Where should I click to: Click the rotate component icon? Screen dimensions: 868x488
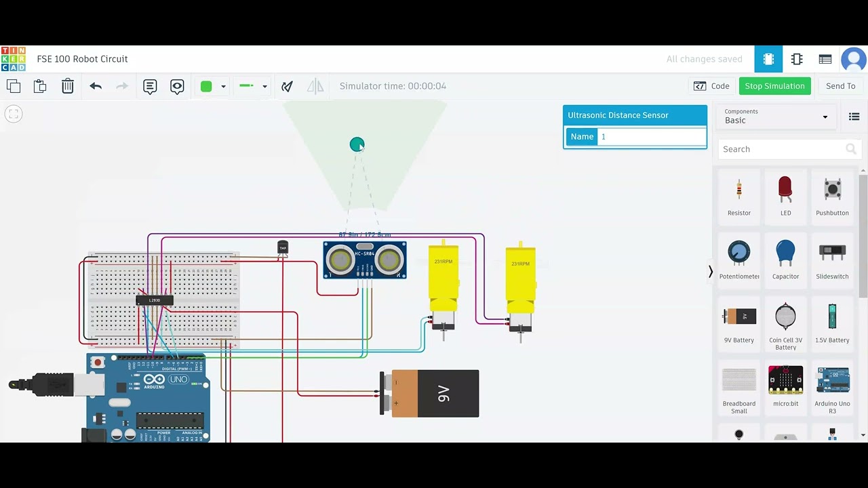(287, 86)
